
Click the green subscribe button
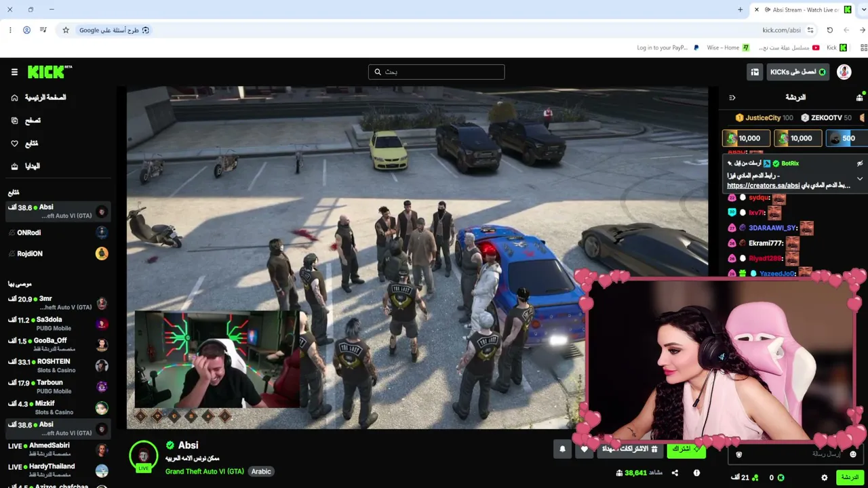686,449
